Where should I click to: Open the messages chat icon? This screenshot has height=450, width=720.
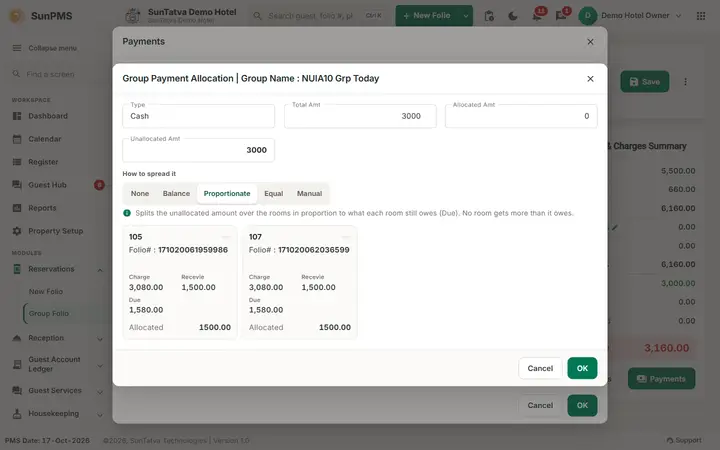click(561, 16)
